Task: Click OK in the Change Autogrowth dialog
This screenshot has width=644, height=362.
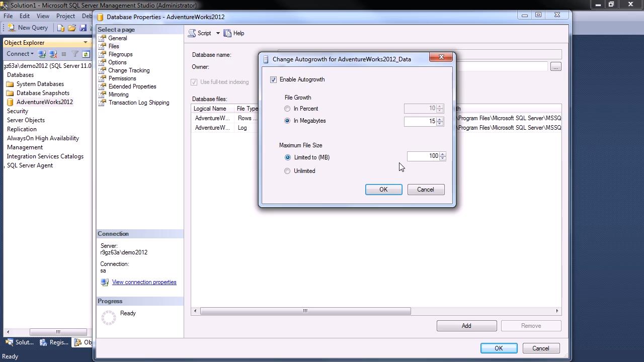Action: point(383,190)
